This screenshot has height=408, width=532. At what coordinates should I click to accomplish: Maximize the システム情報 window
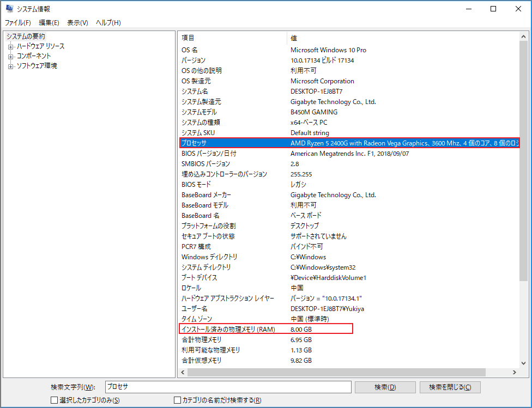tap(493, 9)
